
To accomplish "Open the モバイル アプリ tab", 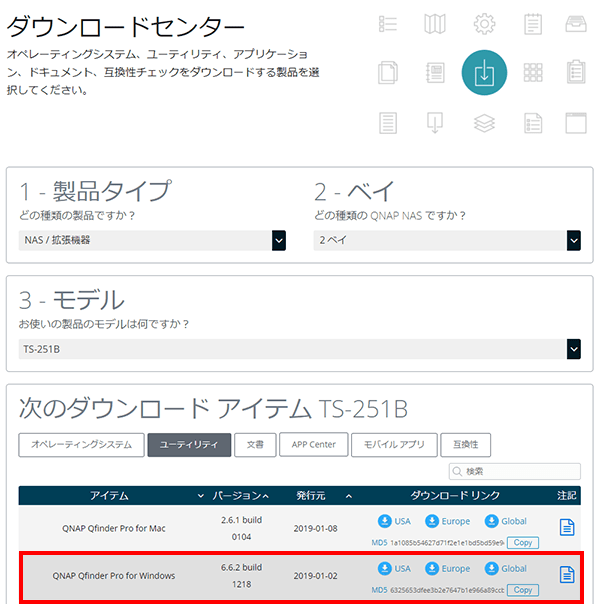I will tap(394, 445).
